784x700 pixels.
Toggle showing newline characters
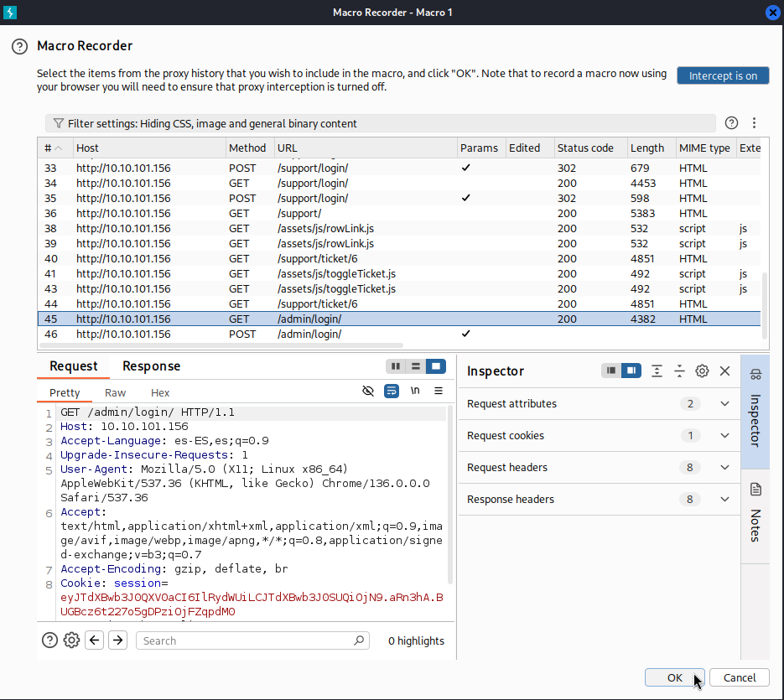point(415,391)
